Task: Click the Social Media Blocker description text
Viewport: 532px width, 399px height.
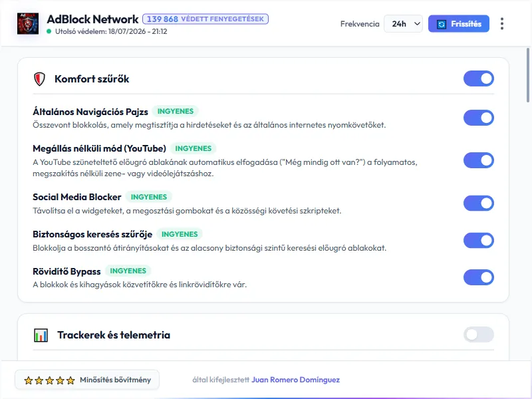Action: (x=187, y=211)
